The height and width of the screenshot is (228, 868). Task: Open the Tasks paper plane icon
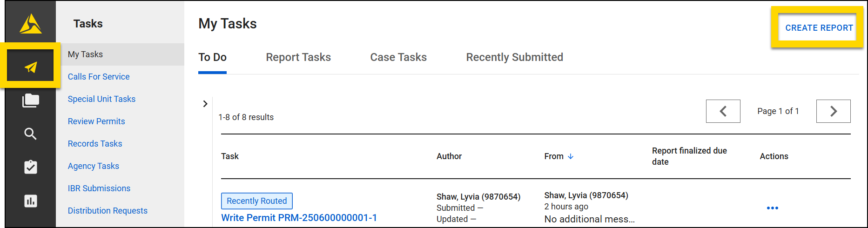31,67
